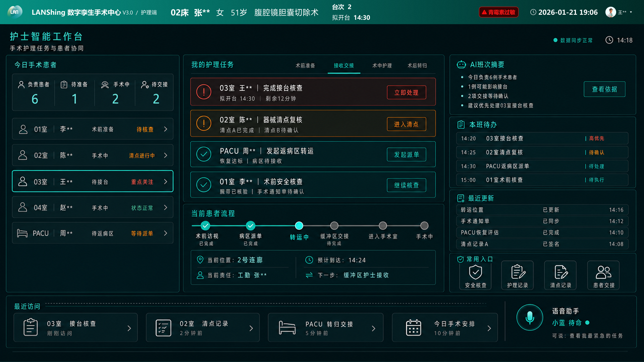Expand the 04室 赵** patient row chevron
The width and height of the screenshot is (644, 362).
pos(166,207)
